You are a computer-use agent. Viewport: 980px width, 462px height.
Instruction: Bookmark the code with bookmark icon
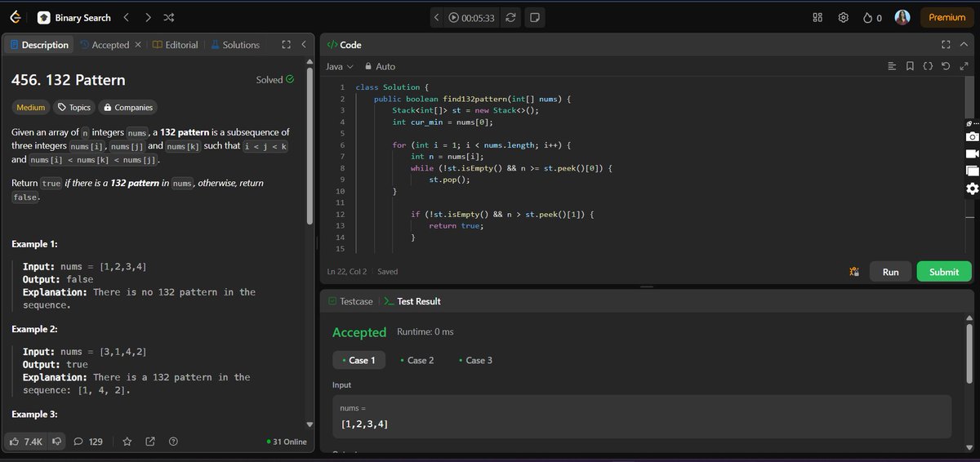tap(910, 66)
